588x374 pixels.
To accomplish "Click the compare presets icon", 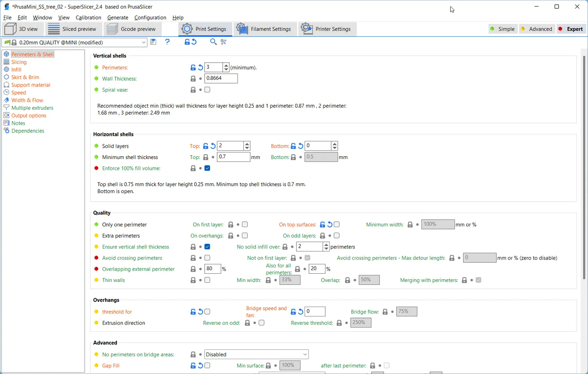I will click(x=224, y=42).
